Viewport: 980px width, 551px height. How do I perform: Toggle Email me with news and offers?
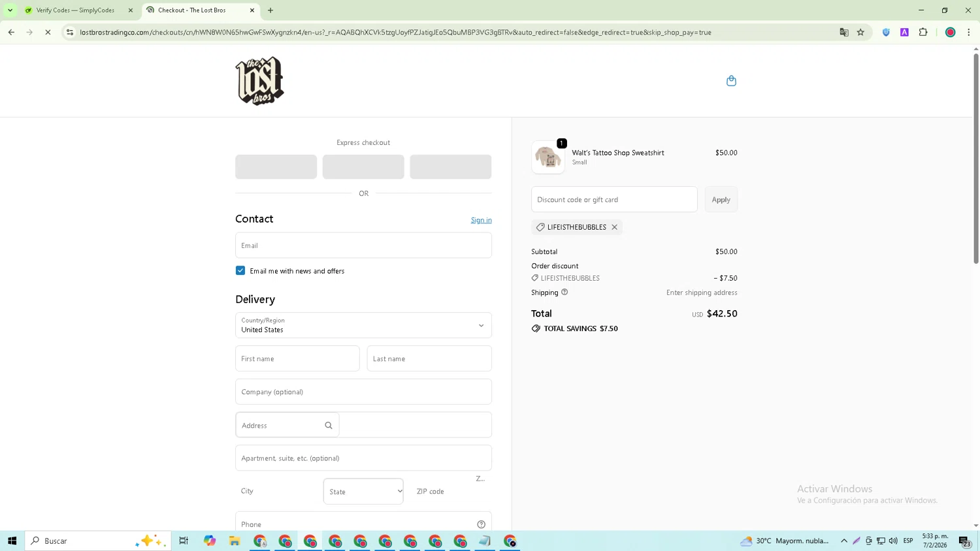point(240,270)
